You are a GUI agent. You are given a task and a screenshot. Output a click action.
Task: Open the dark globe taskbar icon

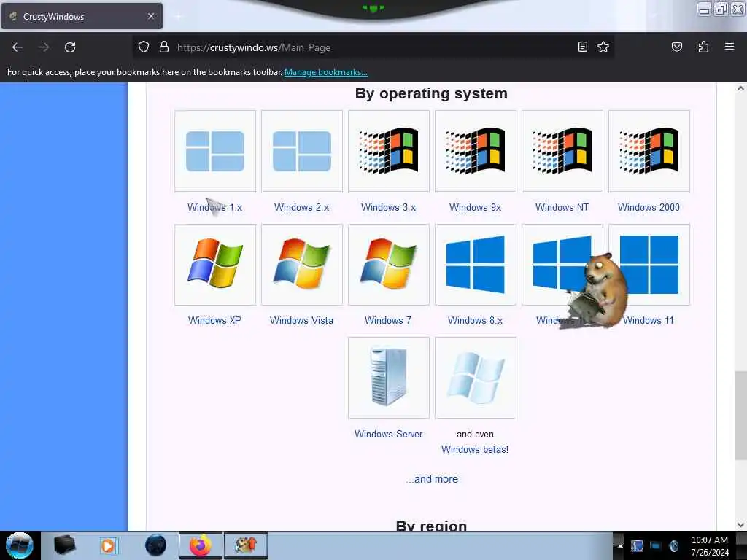coord(155,545)
